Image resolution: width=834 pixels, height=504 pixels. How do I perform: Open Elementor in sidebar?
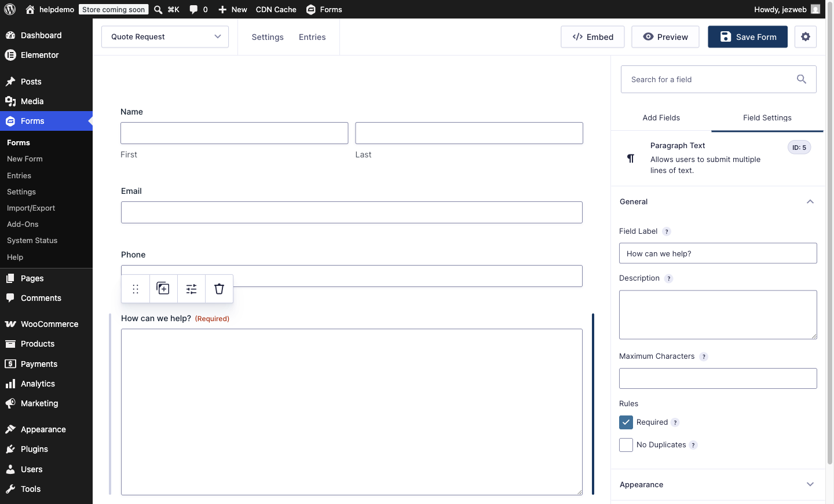(x=46, y=55)
